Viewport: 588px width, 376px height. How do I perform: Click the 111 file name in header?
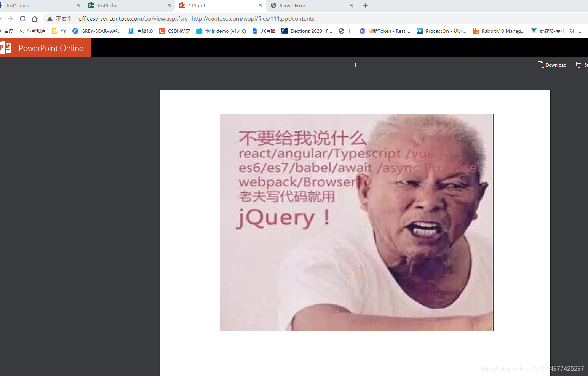[355, 65]
